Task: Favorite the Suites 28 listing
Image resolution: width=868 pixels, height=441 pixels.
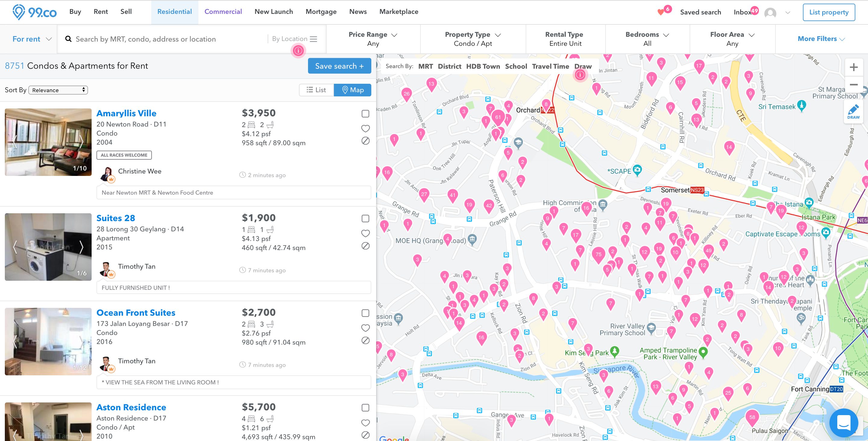Action: pyautogui.click(x=365, y=233)
